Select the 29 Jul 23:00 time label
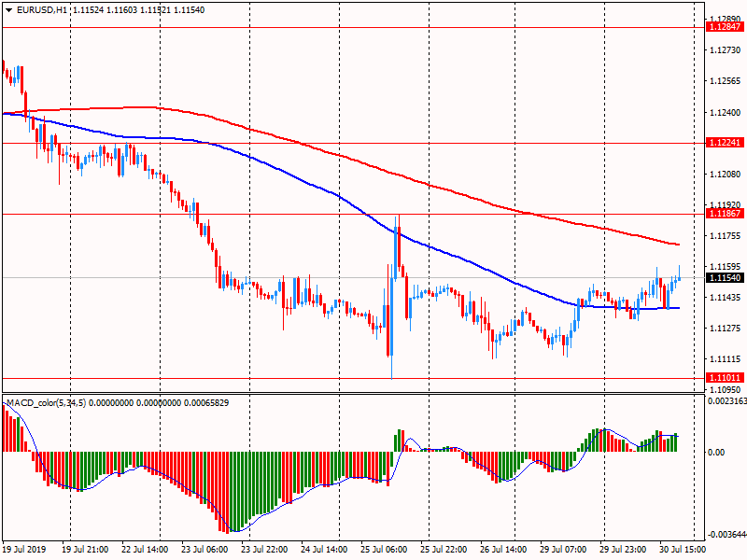This screenshot has height=560, width=747. [x=623, y=549]
